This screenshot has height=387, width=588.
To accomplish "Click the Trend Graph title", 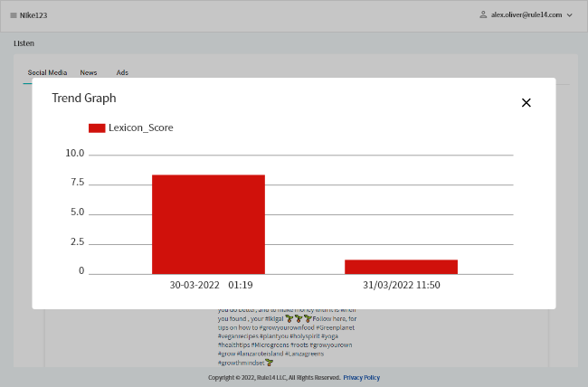I will (84, 98).
